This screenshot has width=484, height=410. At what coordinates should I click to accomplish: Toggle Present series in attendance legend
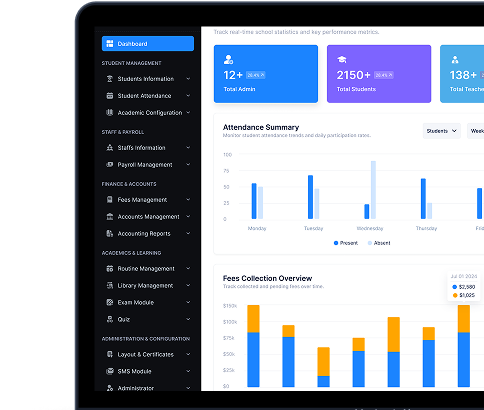coord(346,243)
